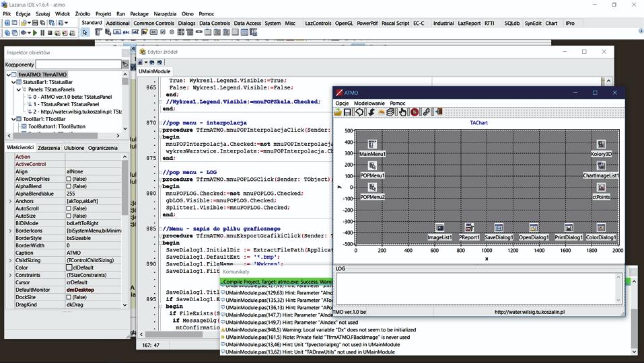The width and height of the screenshot is (644, 363).
Task: Select the POPMenu1 component on the form
Action: (372, 166)
